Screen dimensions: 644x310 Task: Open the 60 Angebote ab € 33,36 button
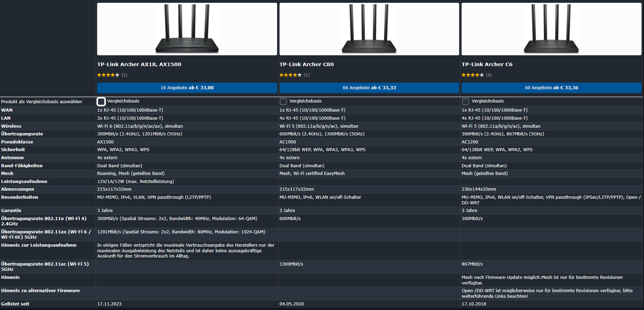click(551, 88)
